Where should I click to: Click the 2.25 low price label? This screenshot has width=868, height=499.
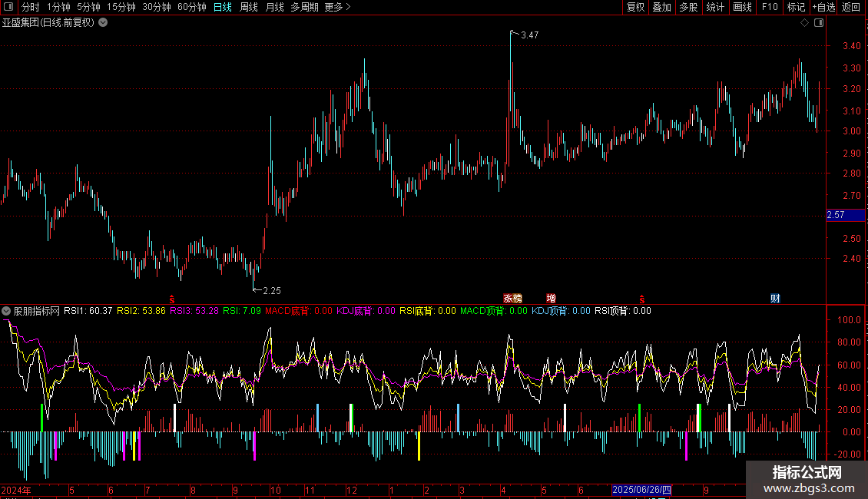click(x=272, y=290)
